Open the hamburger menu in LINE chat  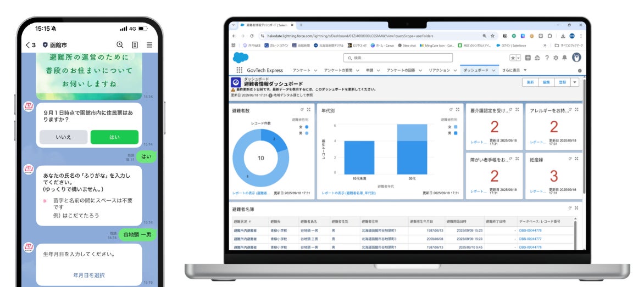coord(149,45)
